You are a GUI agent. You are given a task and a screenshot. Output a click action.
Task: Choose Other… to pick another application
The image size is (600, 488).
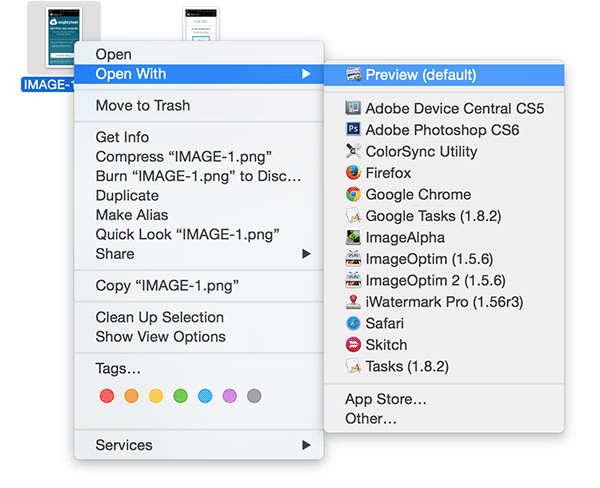[371, 419]
